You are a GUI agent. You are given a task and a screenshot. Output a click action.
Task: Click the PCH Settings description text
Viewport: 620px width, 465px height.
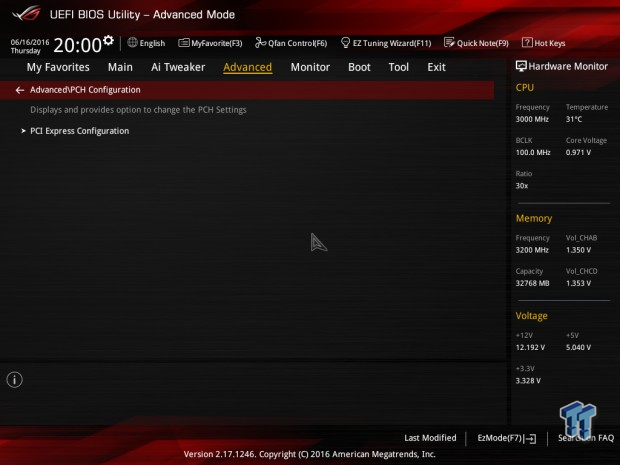(x=138, y=110)
